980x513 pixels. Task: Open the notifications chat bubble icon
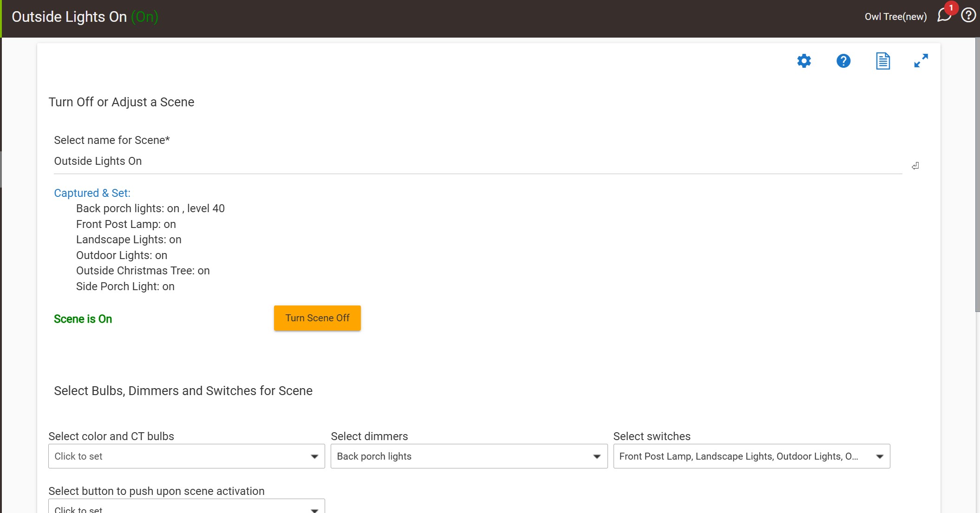pos(944,16)
